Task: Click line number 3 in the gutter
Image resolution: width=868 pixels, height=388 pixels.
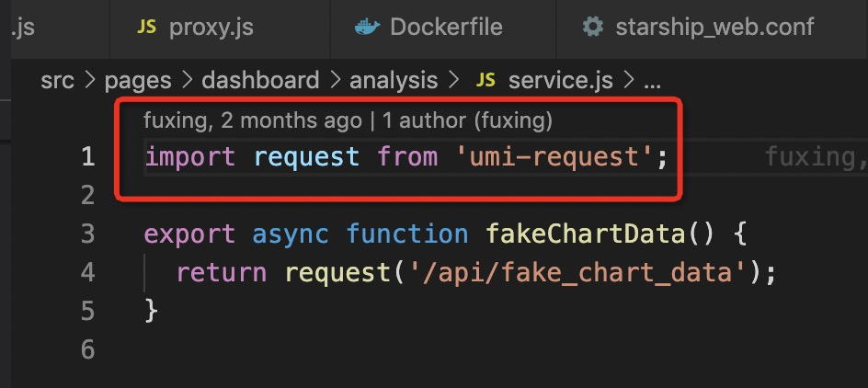Action: coord(87,234)
